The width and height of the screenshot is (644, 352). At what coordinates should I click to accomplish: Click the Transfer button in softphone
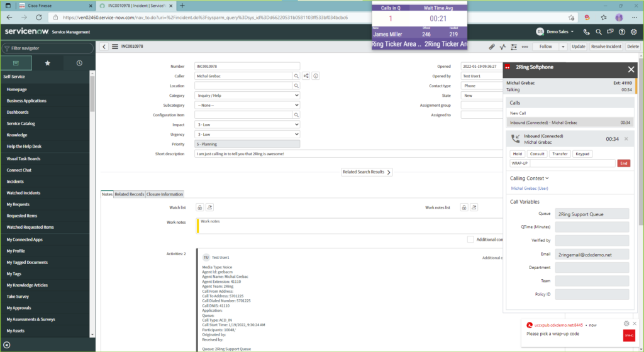560,154
